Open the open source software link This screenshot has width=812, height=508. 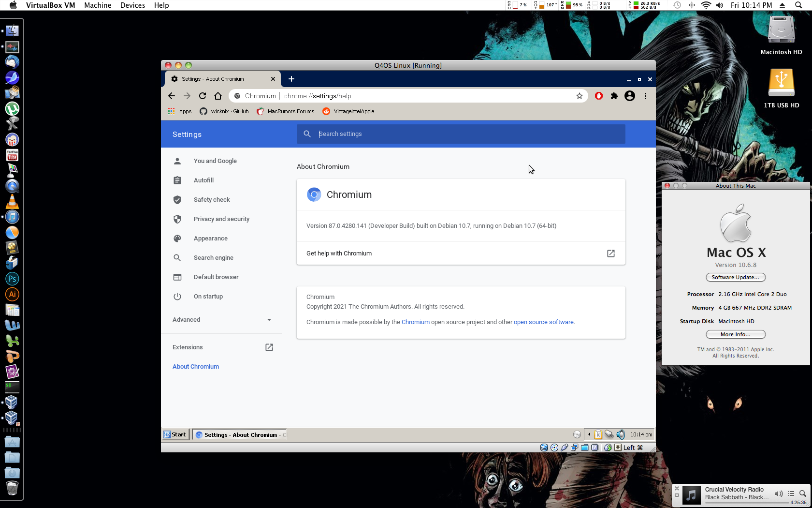click(x=544, y=322)
